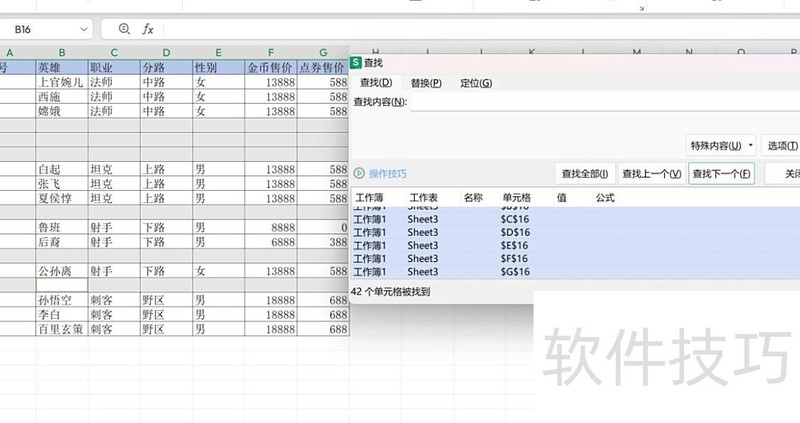The width and height of the screenshot is (800, 423).
Task: Select result row $D$16
Action: point(576,233)
